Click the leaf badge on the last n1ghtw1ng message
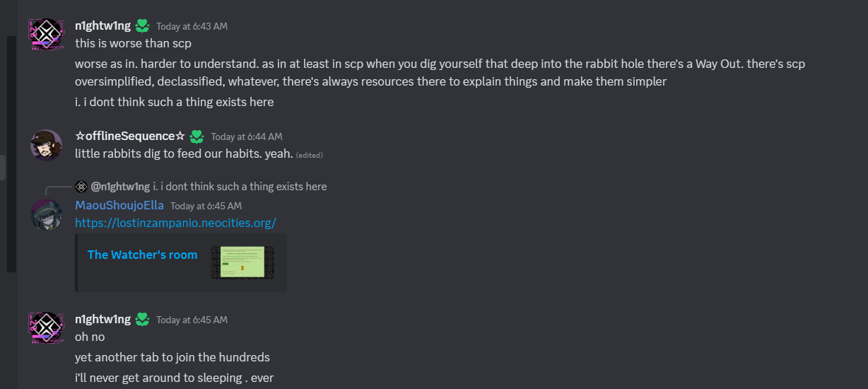The height and width of the screenshot is (389, 868). [x=142, y=320]
